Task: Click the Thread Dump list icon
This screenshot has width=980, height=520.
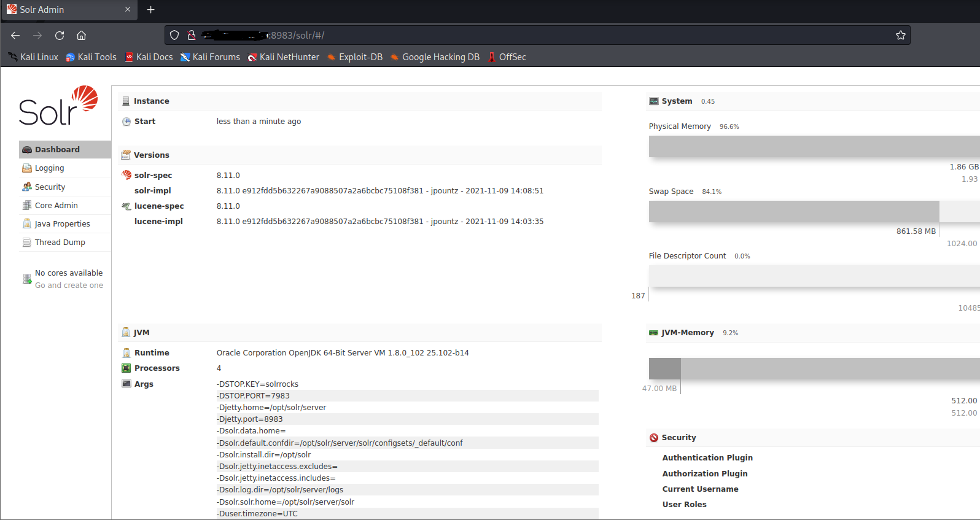Action: click(27, 243)
